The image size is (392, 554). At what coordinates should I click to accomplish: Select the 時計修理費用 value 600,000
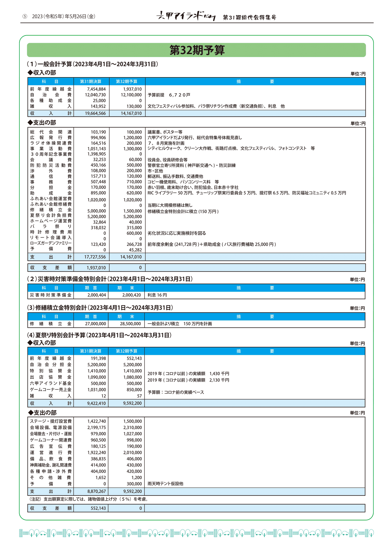pos(134,233)
